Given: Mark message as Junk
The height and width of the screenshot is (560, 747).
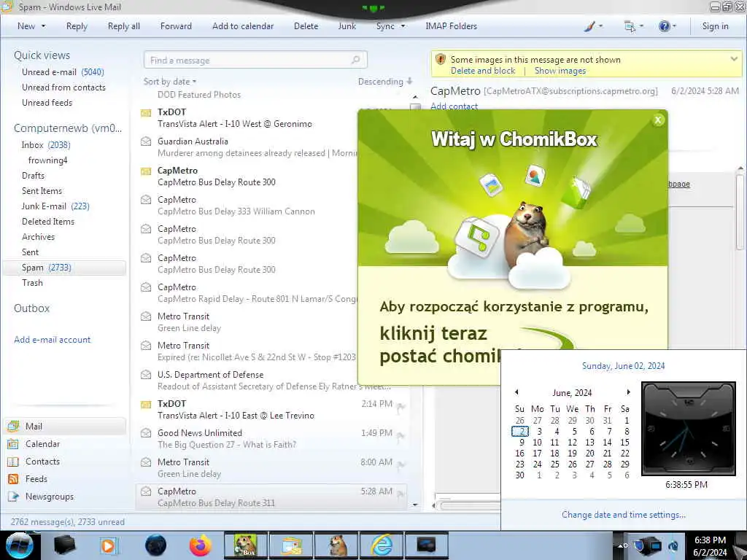Looking at the screenshot, I should pyautogui.click(x=347, y=26).
